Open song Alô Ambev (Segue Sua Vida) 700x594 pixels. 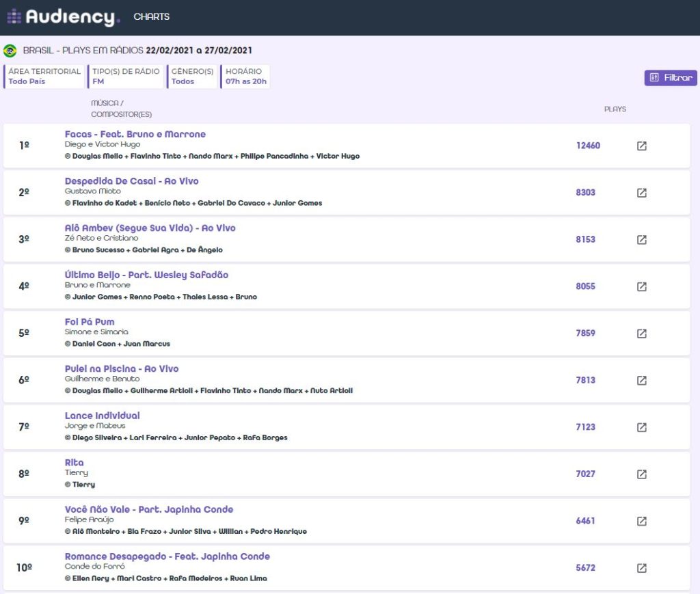(150, 228)
